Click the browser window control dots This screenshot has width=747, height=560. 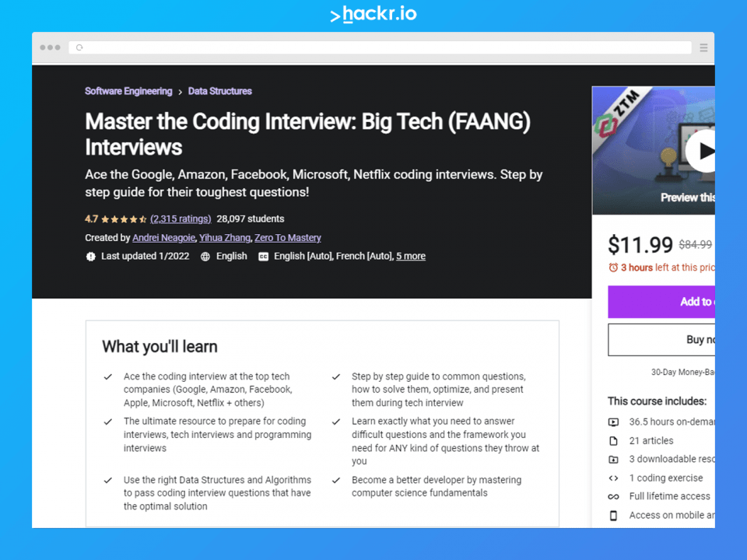pos(51,47)
